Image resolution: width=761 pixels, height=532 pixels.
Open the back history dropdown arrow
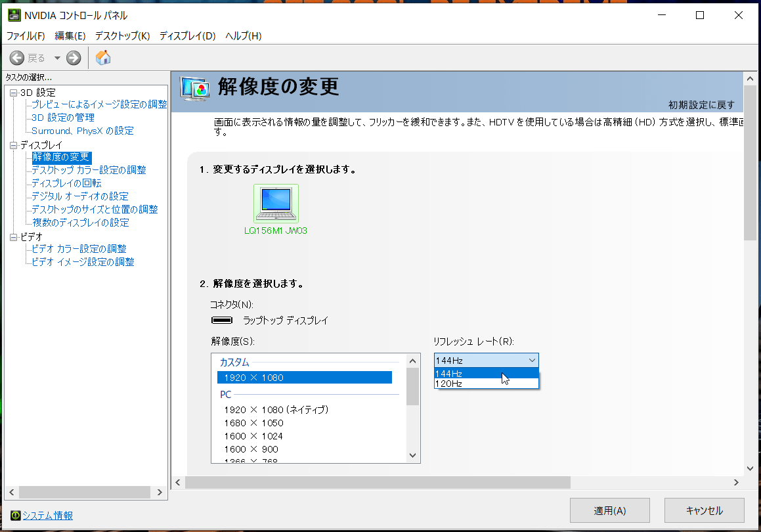[57, 58]
